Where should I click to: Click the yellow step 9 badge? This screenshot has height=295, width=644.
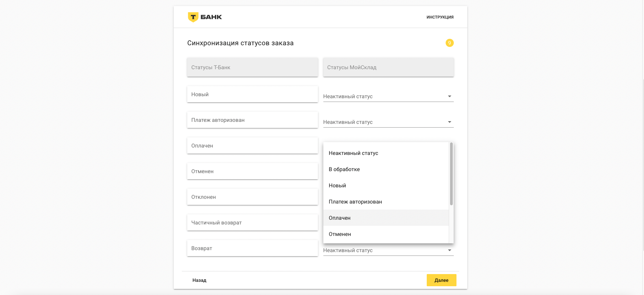pos(449,43)
